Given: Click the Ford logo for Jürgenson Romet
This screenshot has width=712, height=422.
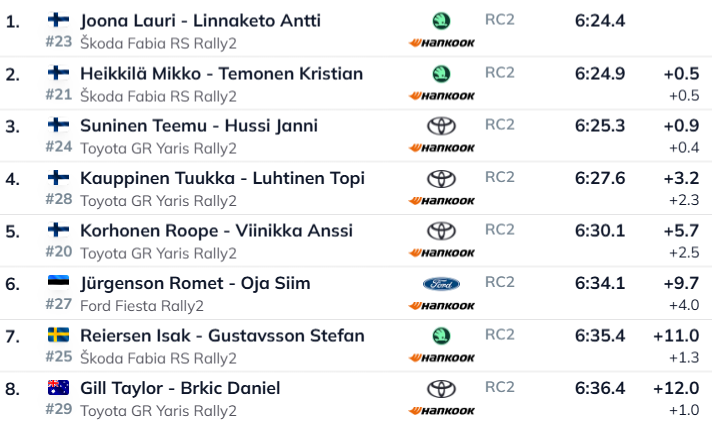Looking at the screenshot, I should [x=441, y=283].
